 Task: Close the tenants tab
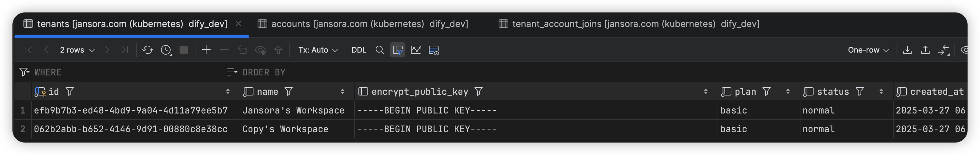coord(238,24)
